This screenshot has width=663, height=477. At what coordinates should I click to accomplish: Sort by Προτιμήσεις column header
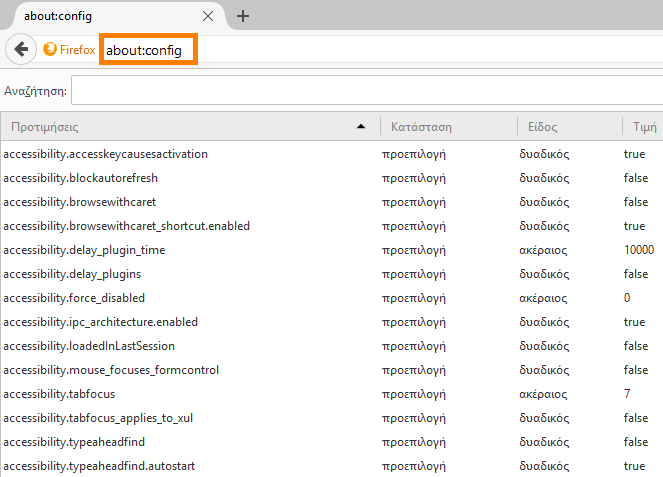(x=190, y=127)
